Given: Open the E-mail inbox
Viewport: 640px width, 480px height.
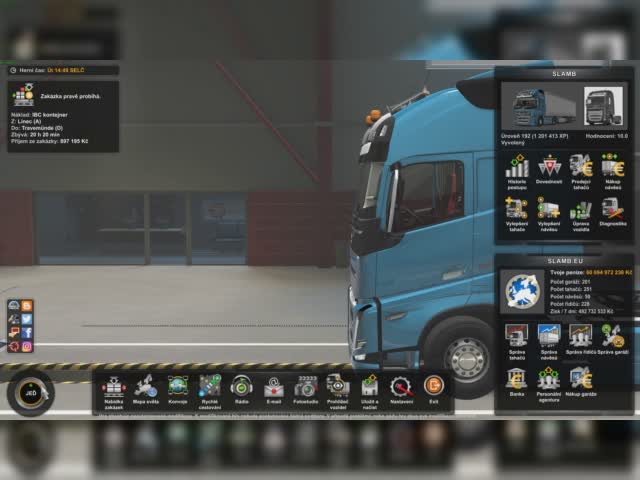Looking at the screenshot, I should pos(274,390).
